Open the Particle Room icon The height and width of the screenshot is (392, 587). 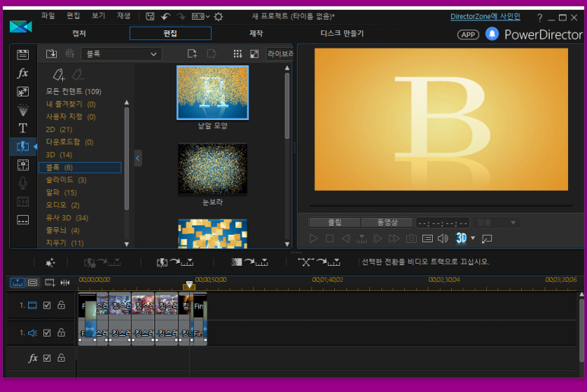click(23, 109)
